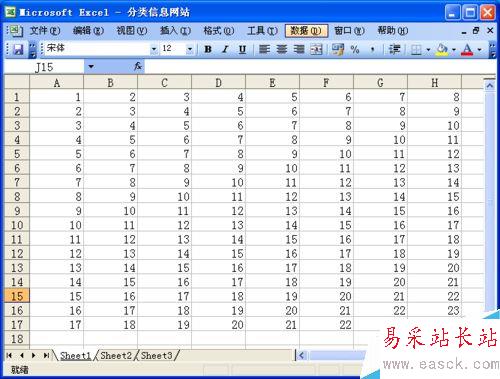
Task: Open the 插入(I) menu
Action: click(175, 31)
